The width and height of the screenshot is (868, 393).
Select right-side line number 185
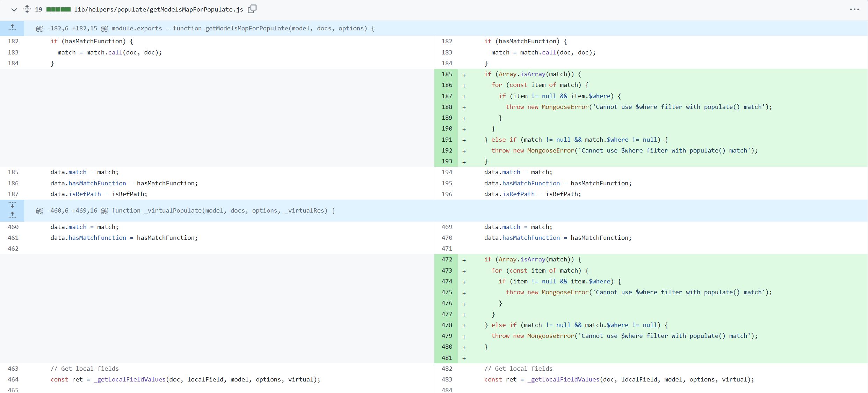(x=447, y=74)
